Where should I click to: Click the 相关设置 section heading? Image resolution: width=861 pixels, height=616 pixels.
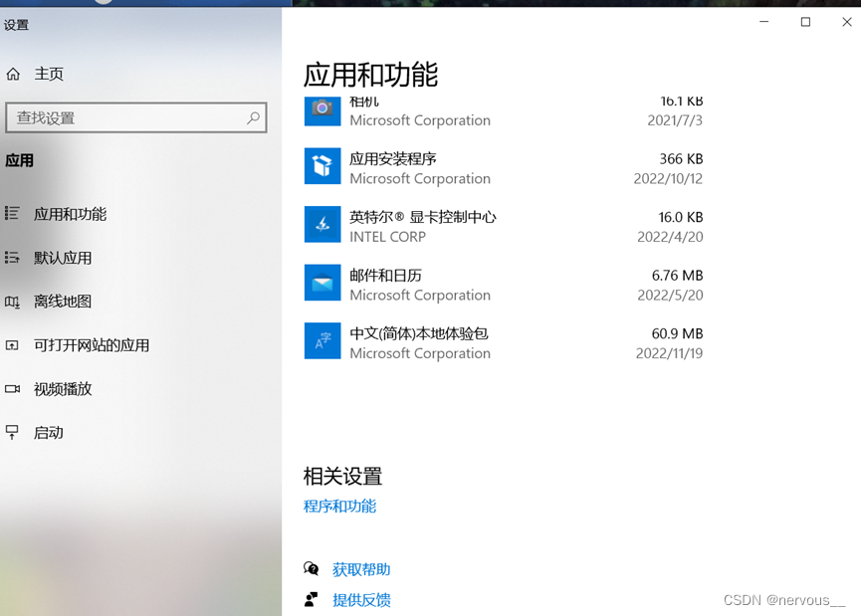342,476
